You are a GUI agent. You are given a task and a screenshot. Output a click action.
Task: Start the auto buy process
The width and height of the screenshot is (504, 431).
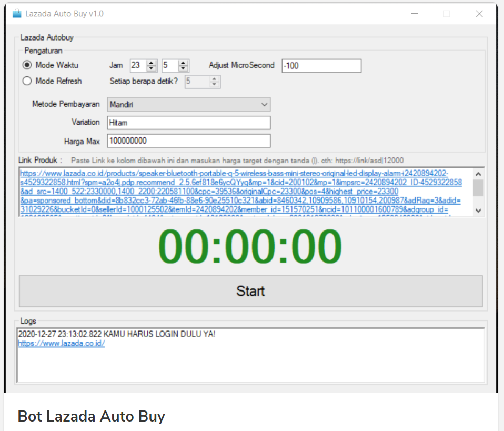click(x=251, y=291)
